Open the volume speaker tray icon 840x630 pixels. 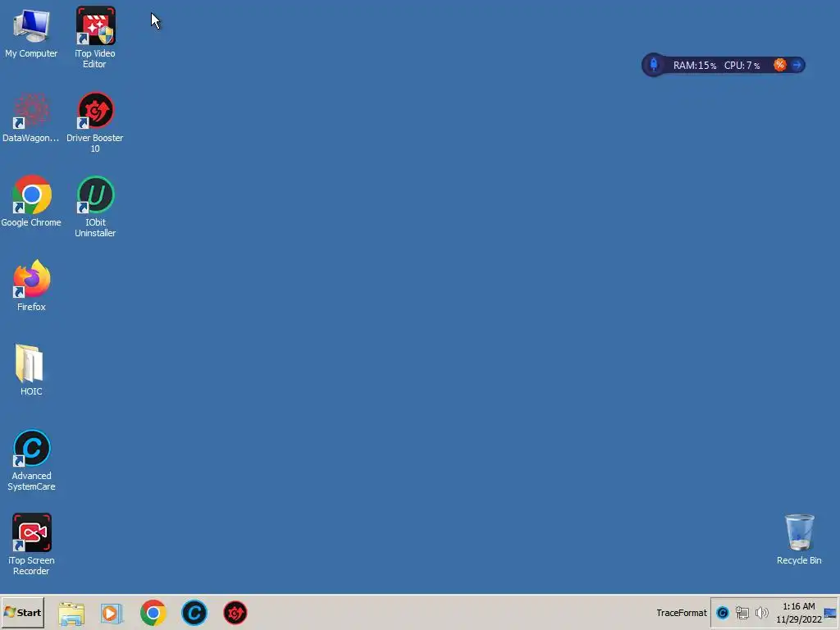click(x=761, y=613)
